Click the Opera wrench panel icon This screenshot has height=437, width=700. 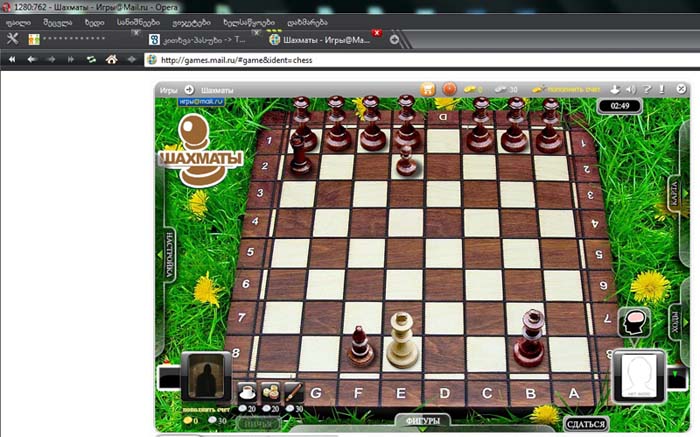tap(12, 39)
